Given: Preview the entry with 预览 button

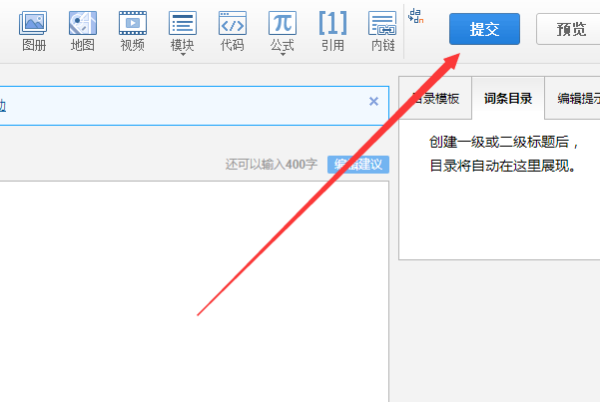Looking at the screenshot, I should [x=568, y=29].
